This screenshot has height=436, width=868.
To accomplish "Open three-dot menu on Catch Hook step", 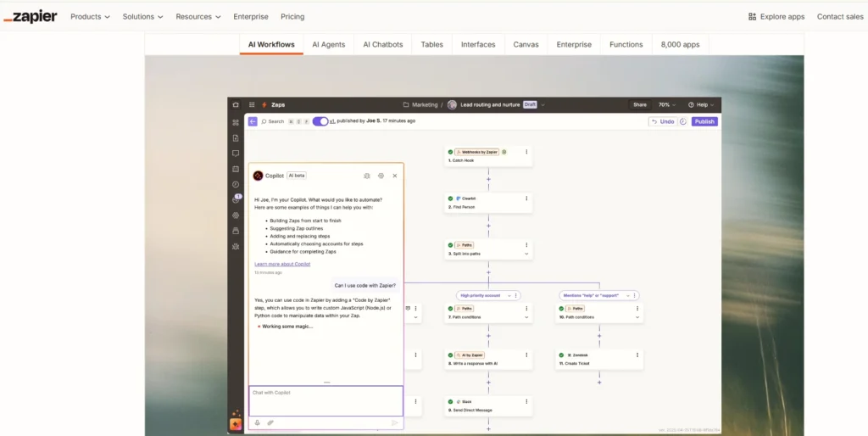I will pos(526,152).
